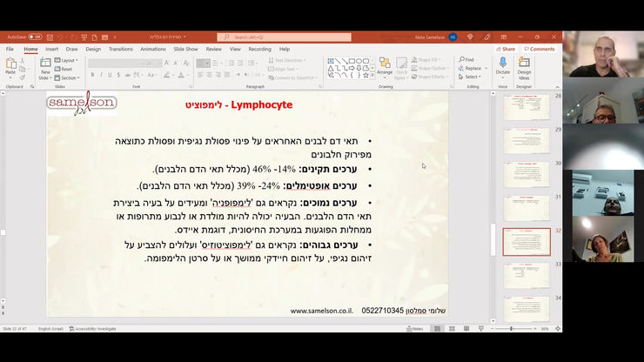Click the Find button

[x=466, y=59]
